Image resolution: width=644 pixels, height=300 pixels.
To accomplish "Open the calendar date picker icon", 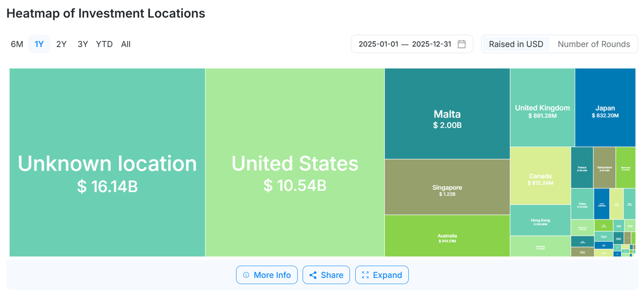I will tap(461, 44).
